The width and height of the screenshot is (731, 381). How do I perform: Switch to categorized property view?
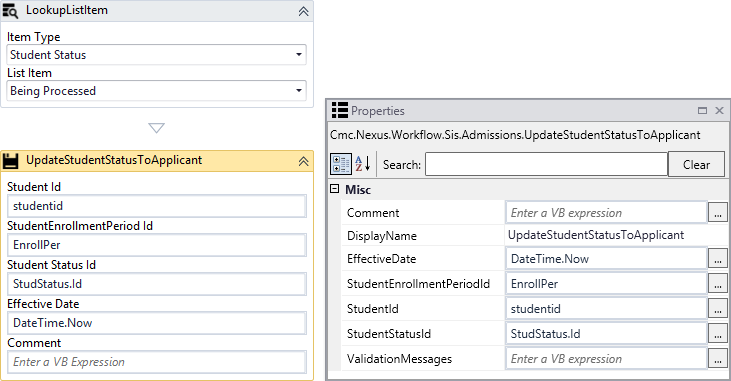tap(341, 164)
